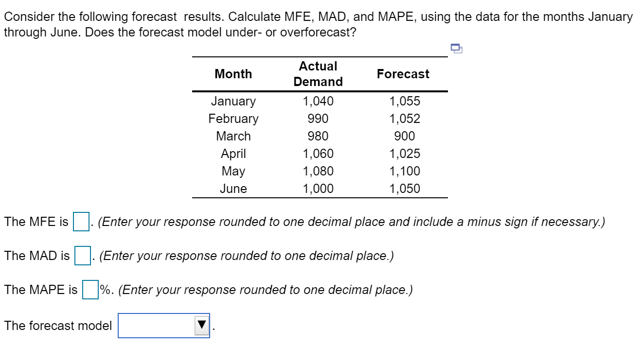The image size is (643, 364).
Task: Select the Month column header
Action: click(x=233, y=74)
